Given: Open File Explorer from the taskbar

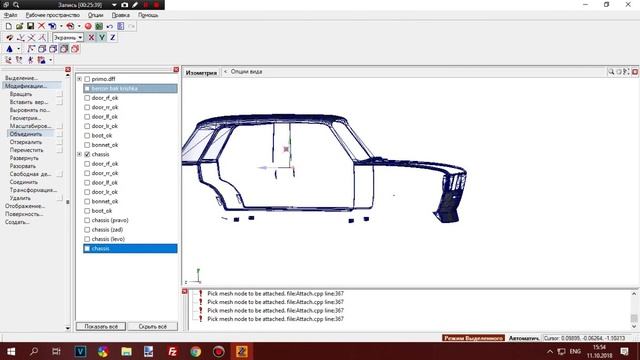Looking at the screenshot, I should pos(126,351).
